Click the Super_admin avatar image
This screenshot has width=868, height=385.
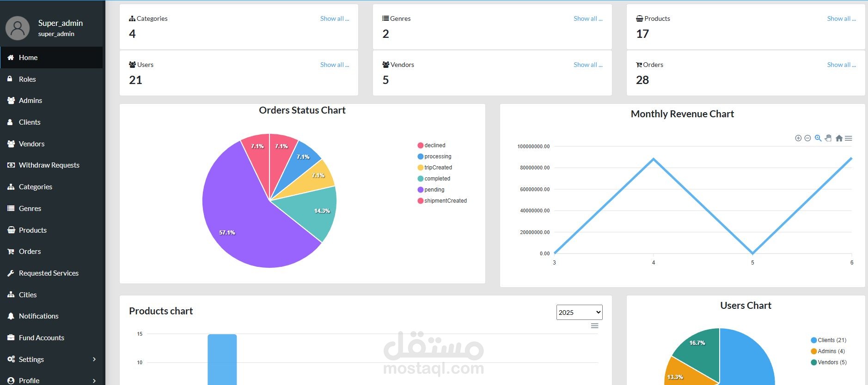point(18,28)
